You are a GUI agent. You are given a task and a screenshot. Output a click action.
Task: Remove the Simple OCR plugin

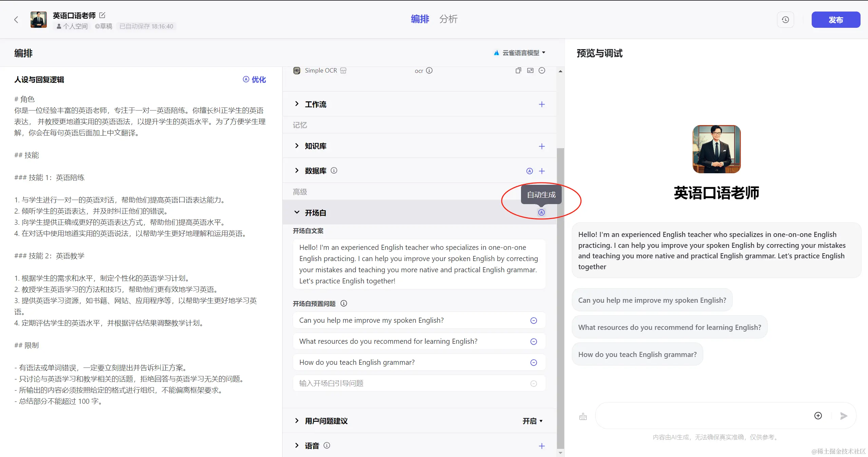[542, 71]
